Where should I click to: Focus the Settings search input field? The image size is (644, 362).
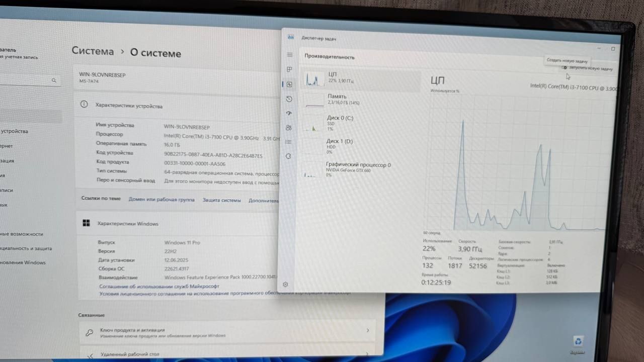point(30,80)
